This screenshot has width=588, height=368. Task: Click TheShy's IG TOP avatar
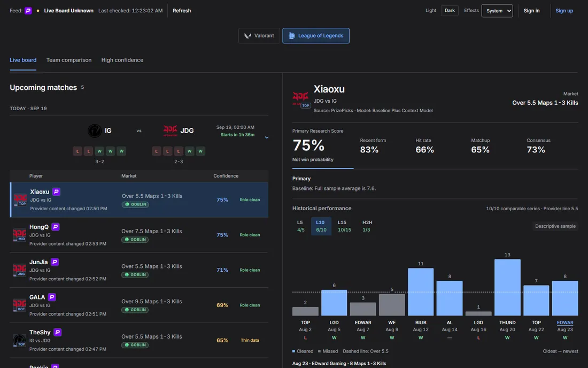(19, 340)
